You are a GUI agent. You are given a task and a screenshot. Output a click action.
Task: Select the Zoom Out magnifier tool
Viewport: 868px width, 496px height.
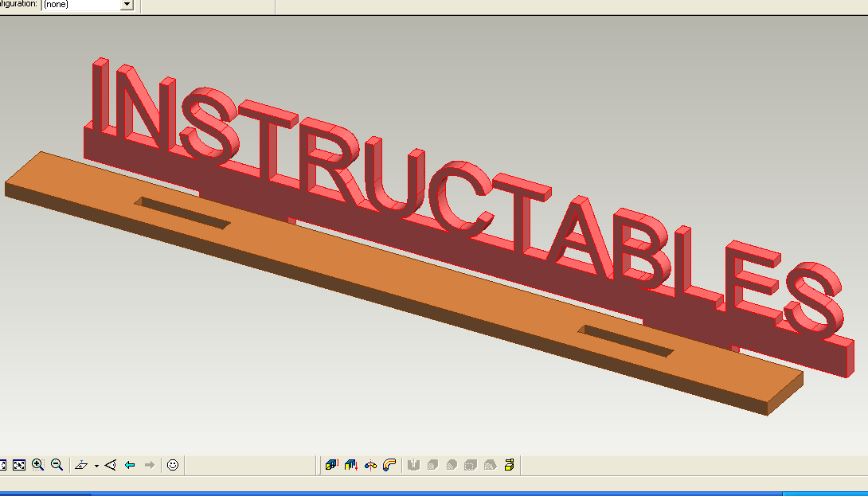tap(57, 465)
